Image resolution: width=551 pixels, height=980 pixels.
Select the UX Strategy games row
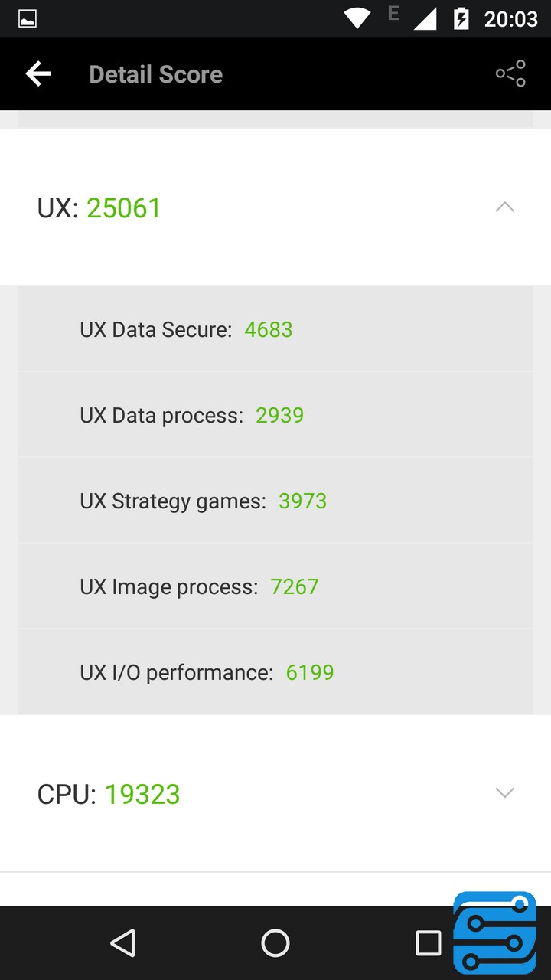pyautogui.click(x=275, y=501)
